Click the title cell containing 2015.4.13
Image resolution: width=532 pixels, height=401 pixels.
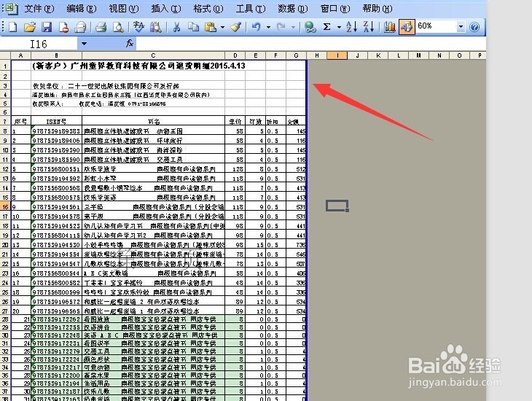pyautogui.click(x=138, y=66)
